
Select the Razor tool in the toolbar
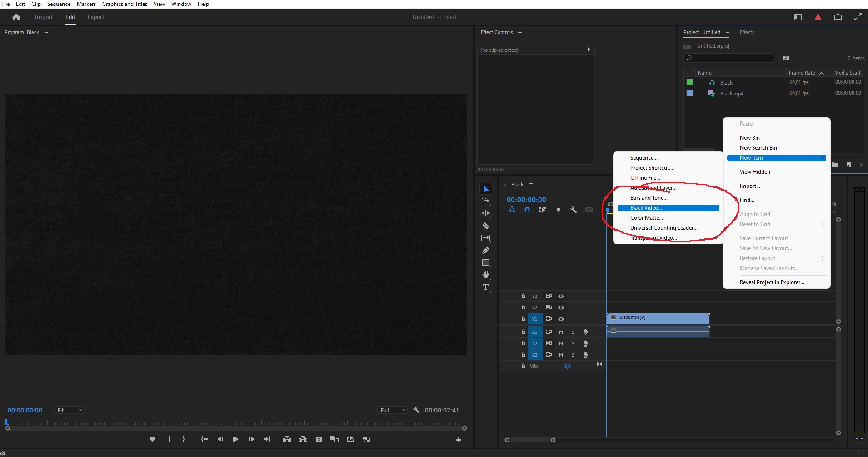pyautogui.click(x=486, y=226)
